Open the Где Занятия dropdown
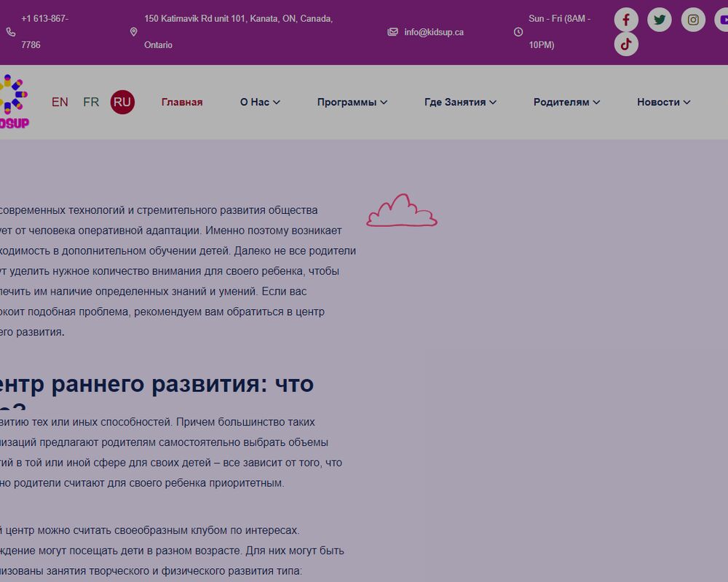728x582 pixels. click(x=460, y=102)
